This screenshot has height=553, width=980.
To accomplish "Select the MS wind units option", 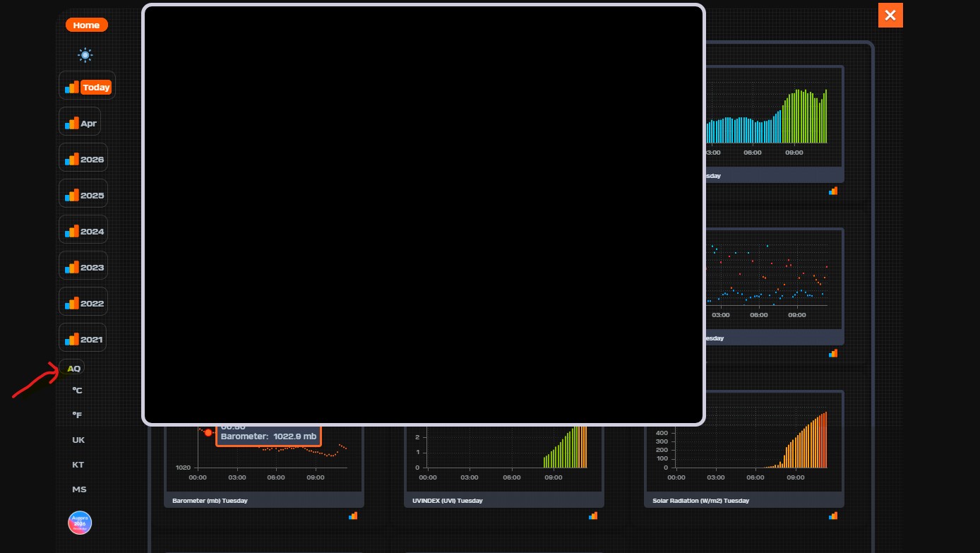I will click(x=79, y=489).
